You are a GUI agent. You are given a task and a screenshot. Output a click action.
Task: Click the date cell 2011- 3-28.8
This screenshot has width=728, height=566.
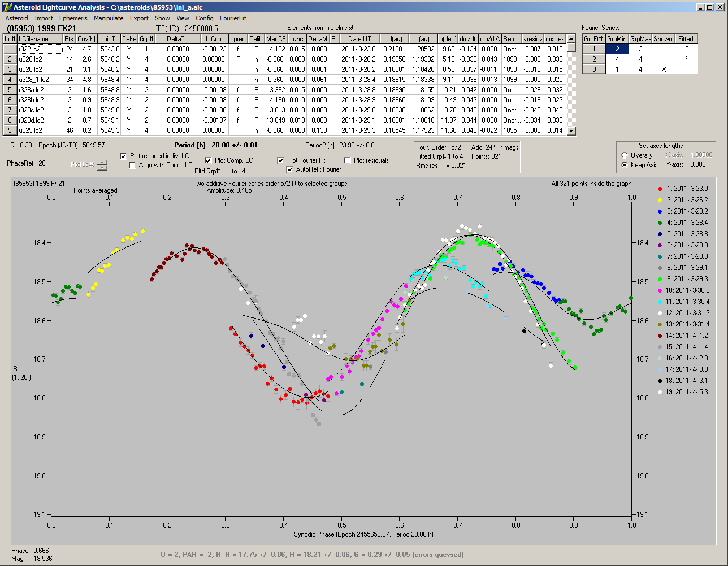[x=359, y=90]
